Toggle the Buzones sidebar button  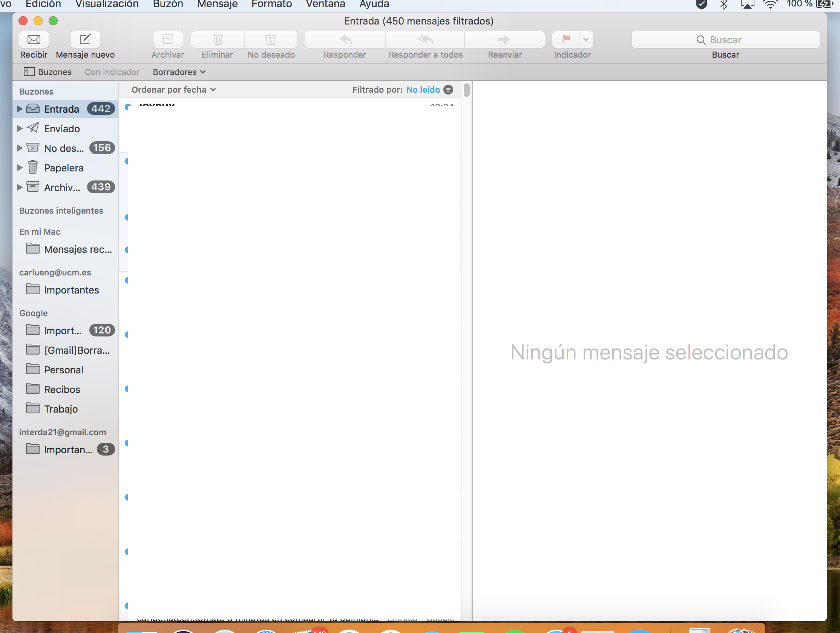48,72
